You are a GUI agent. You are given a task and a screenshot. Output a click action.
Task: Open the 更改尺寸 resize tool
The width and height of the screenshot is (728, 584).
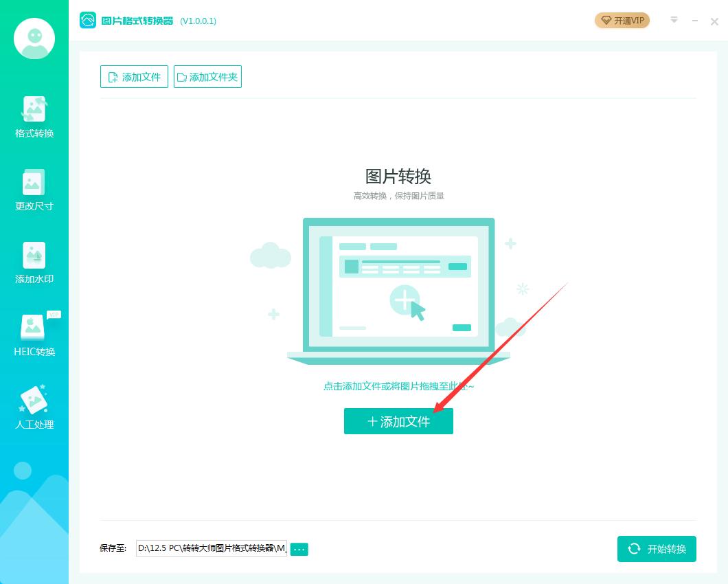point(34,190)
